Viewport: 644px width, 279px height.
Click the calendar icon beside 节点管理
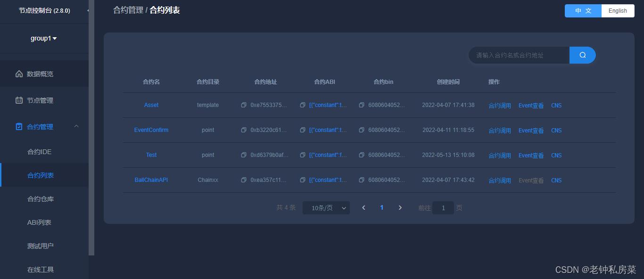[x=19, y=100]
